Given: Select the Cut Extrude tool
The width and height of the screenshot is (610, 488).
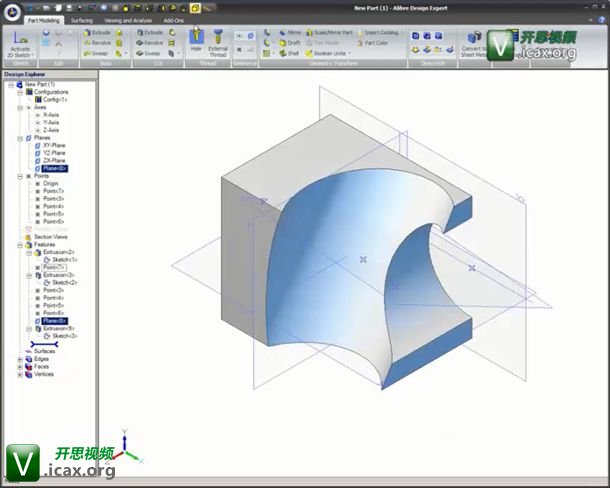Looking at the screenshot, I should [149, 33].
